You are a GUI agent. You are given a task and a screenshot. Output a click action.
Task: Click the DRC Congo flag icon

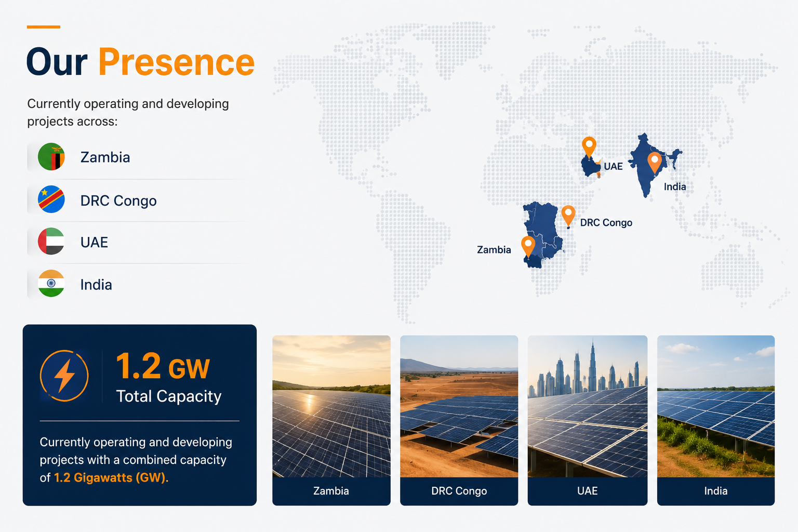[x=51, y=199]
